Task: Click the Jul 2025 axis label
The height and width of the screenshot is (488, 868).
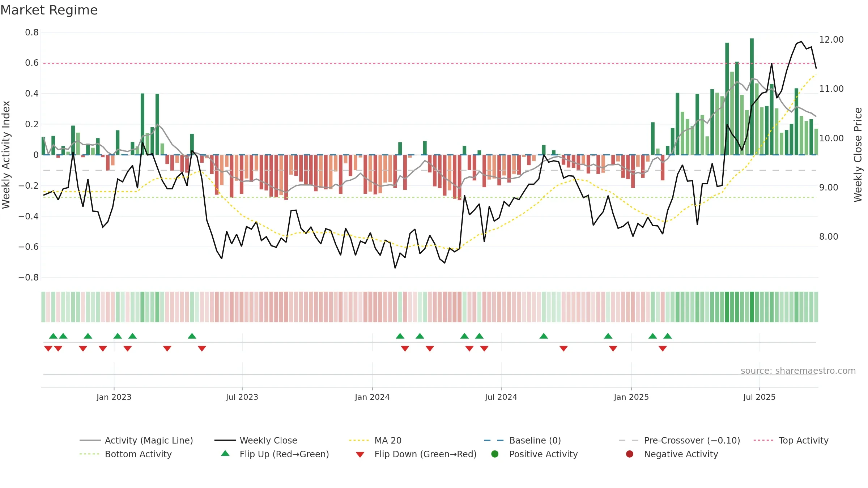Action: coord(759,397)
